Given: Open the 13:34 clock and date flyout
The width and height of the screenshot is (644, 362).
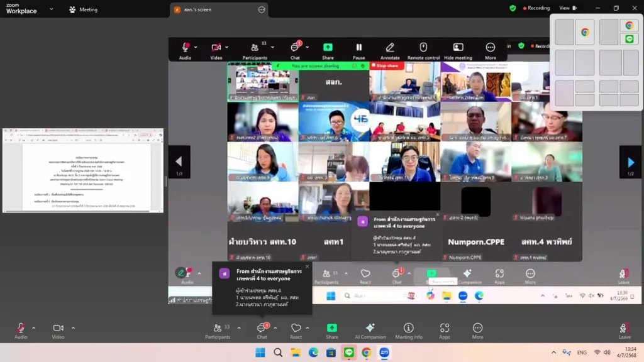Looking at the screenshot, I should click(x=627, y=352).
